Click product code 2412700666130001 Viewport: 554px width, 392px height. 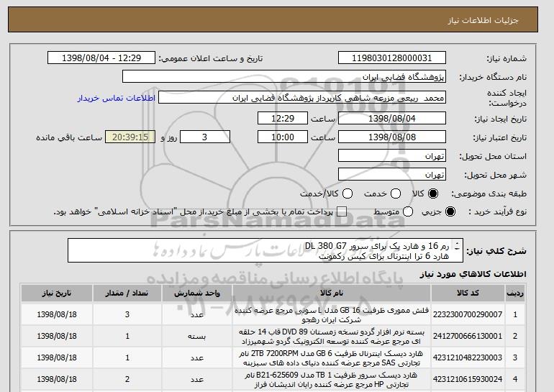468,336
